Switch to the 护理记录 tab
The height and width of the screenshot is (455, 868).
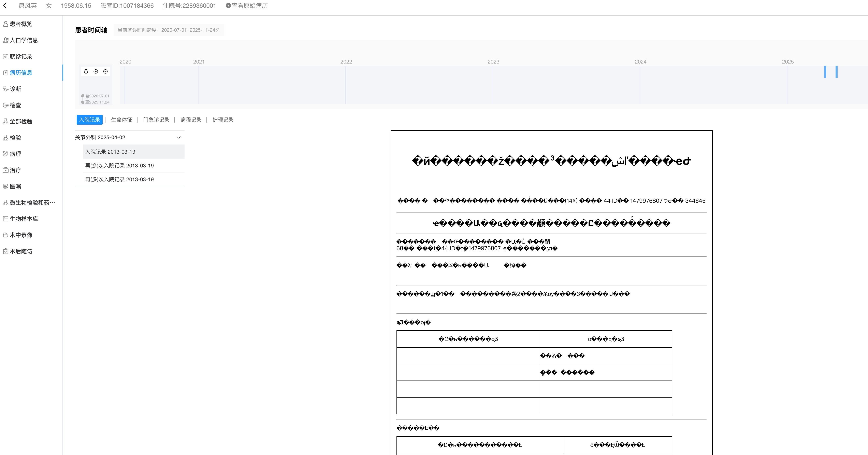coord(223,119)
